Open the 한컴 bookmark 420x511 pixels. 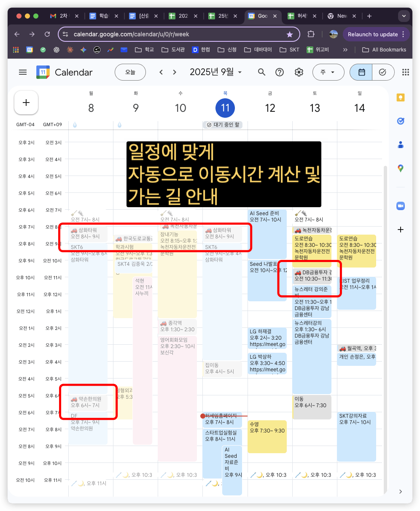(201, 49)
